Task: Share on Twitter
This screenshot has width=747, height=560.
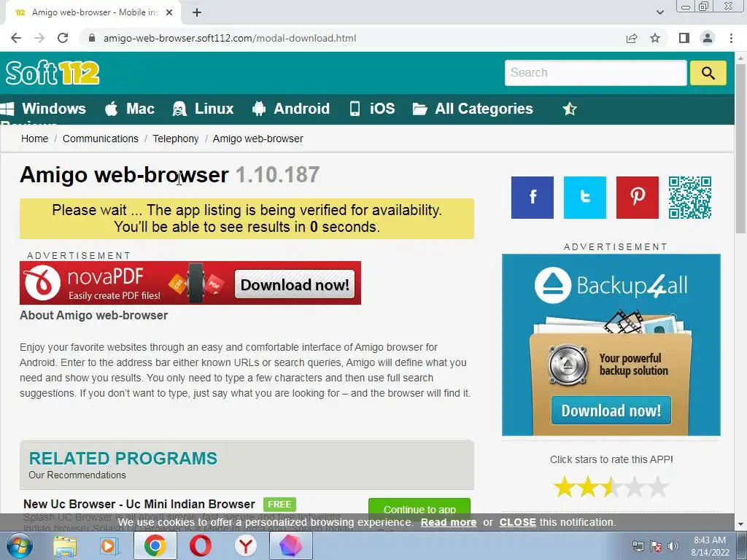Action: [584, 198]
